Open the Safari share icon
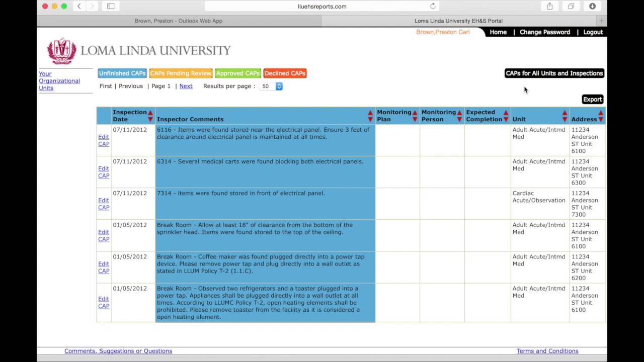This screenshot has height=362, width=644. [550, 6]
